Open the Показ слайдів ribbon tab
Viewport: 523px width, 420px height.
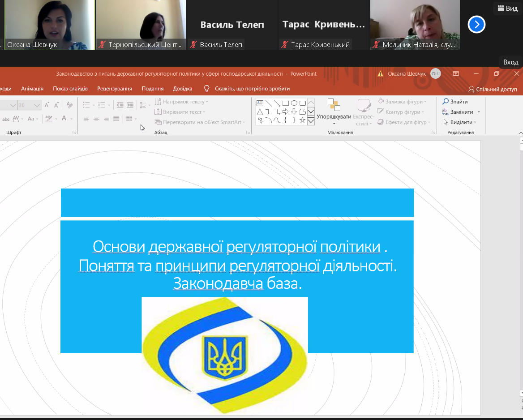70,88
